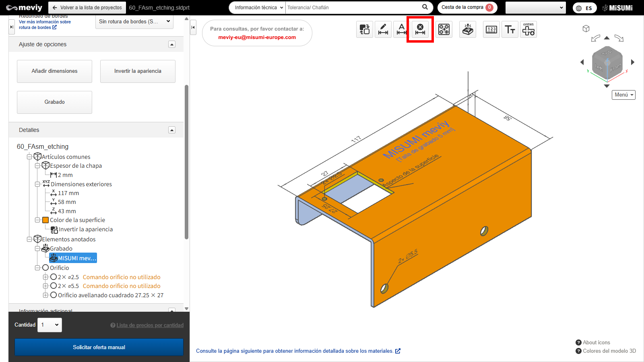Click the orange Color de la superficie swatch

(45, 220)
